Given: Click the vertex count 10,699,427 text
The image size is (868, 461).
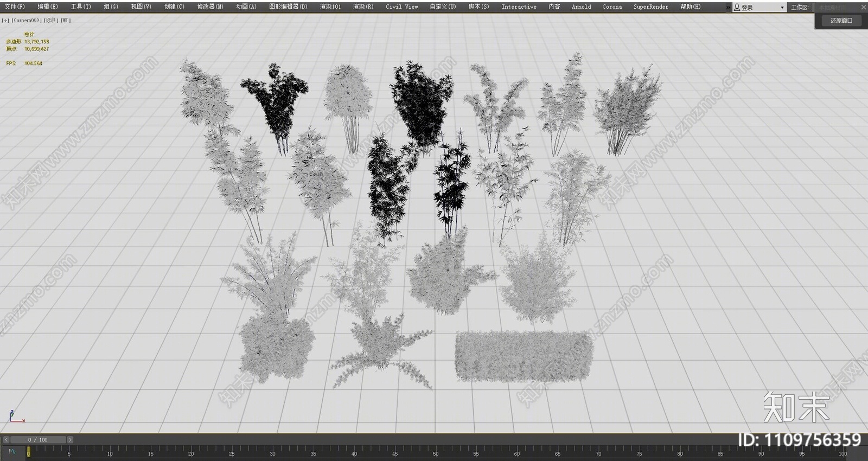Looking at the screenshot, I should [36, 49].
